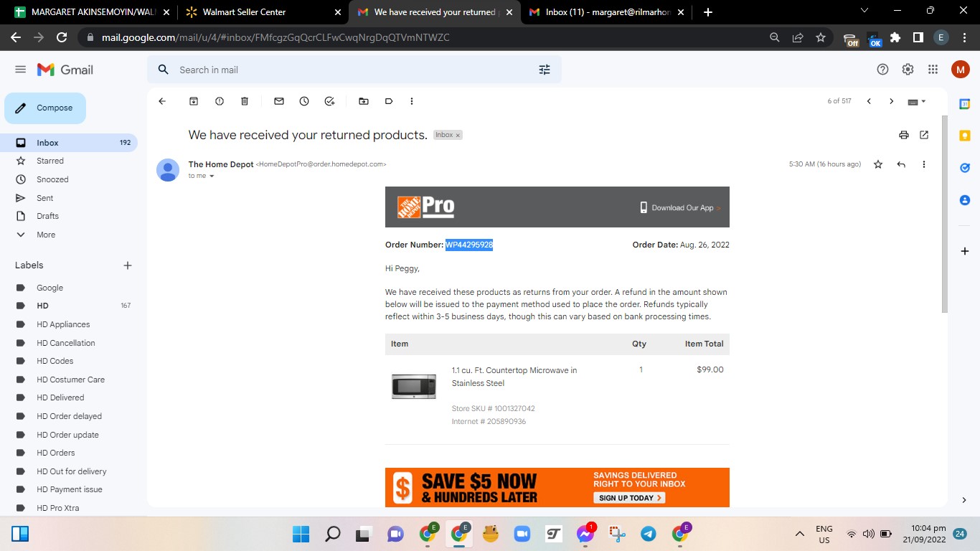Viewport: 980px width, 551px height.
Task: Open message more options next to reply
Action: [924, 164]
